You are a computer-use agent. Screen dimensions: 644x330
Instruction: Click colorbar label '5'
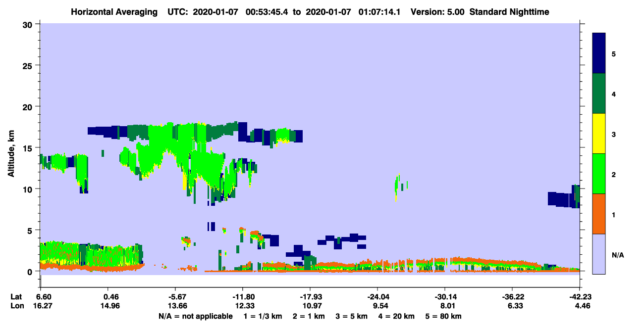click(x=614, y=53)
